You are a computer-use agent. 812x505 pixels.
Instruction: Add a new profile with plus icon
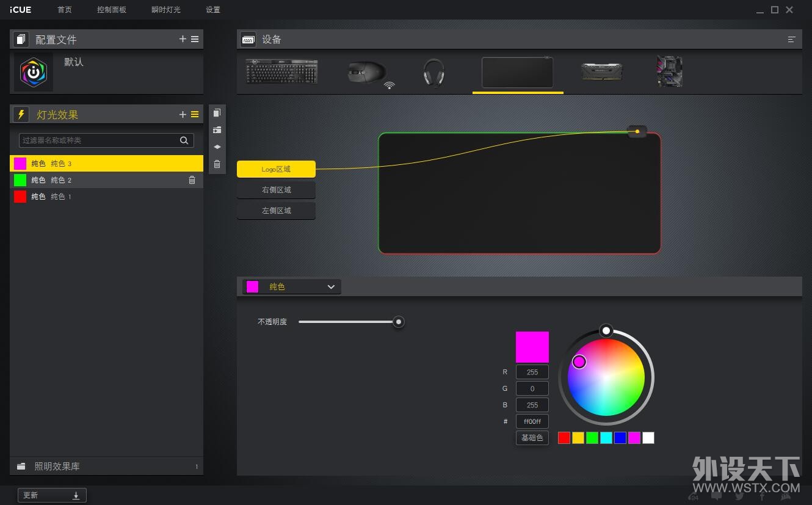pyautogui.click(x=183, y=39)
